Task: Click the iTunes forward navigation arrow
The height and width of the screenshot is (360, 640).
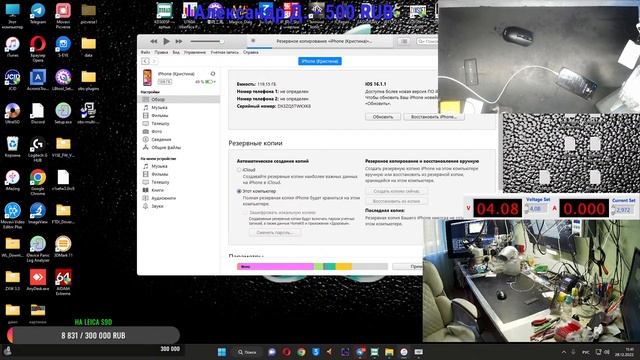Action: pyautogui.click(x=154, y=61)
